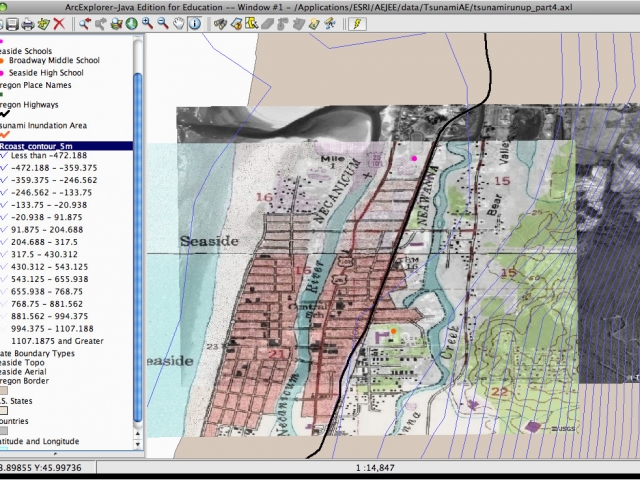
Task: Click the legend scrollbar up arrow
Action: pyautogui.click(x=138, y=434)
